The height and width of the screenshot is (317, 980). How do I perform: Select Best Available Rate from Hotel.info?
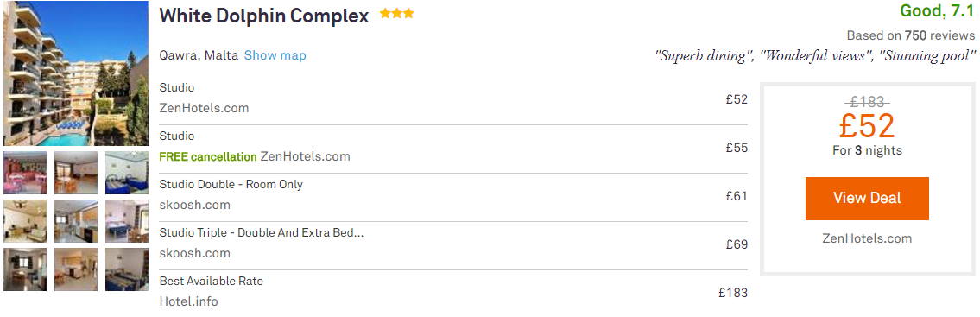point(453,292)
